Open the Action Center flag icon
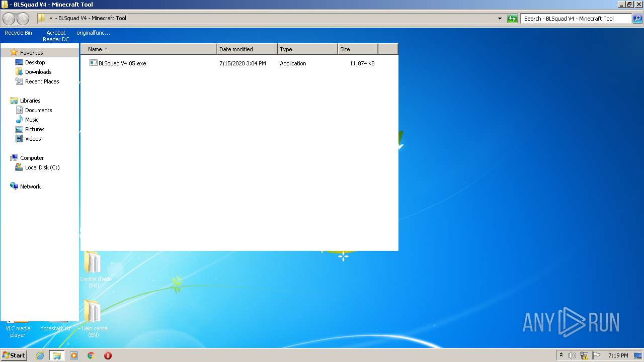 [596, 355]
